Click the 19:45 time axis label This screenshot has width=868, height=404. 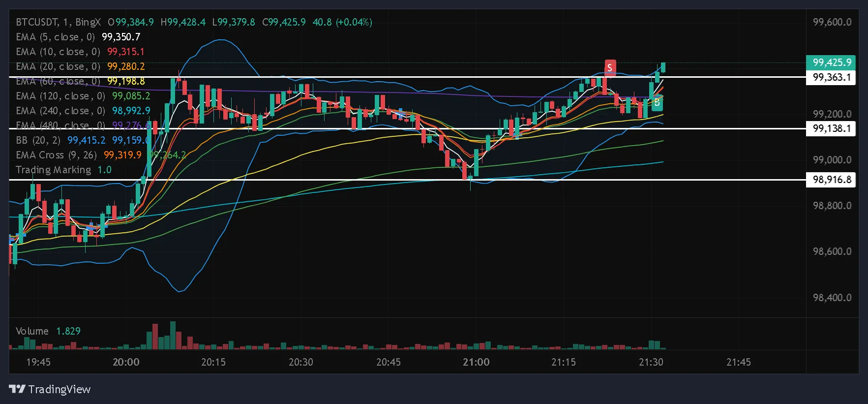coord(38,362)
